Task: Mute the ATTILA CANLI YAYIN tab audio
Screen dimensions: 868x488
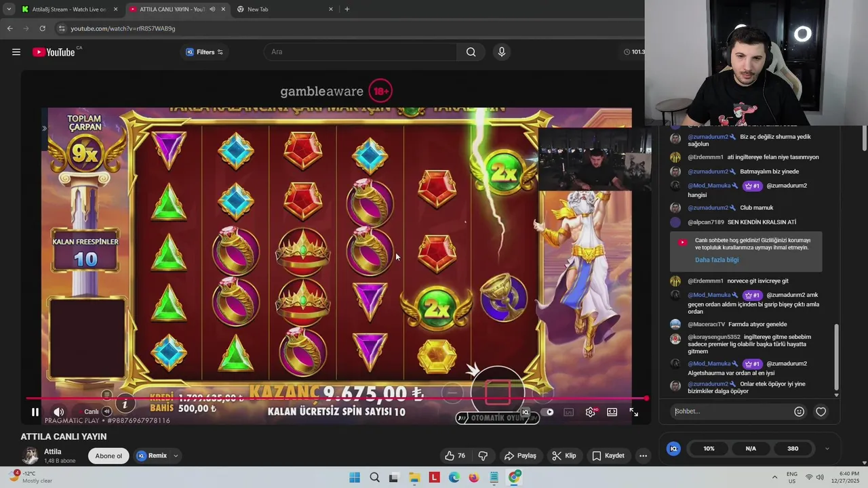Action: coord(212,9)
